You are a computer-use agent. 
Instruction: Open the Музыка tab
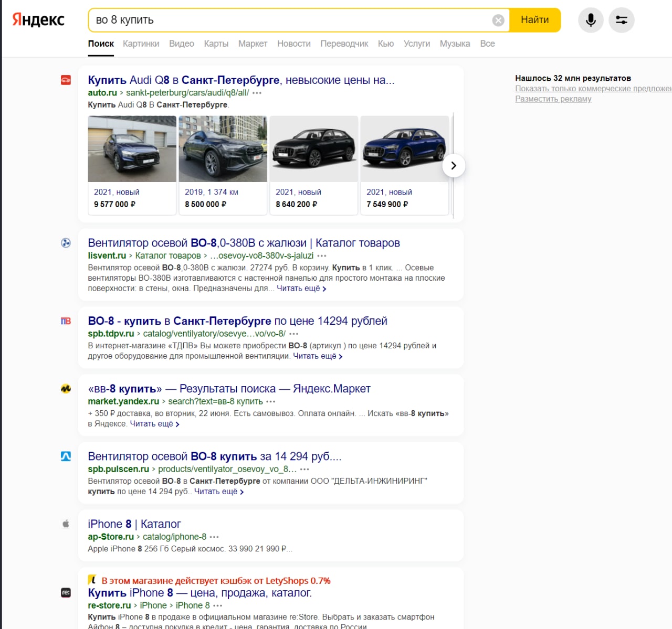click(455, 44)
